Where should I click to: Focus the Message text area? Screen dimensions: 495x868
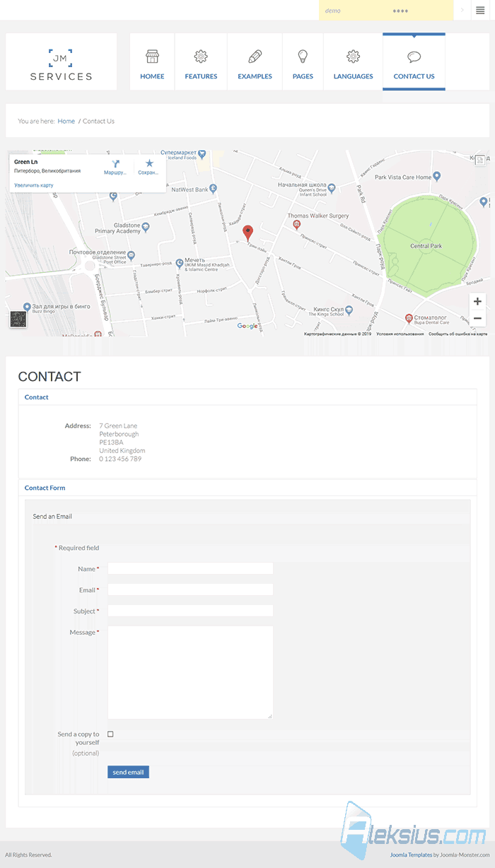click(190, 672)
